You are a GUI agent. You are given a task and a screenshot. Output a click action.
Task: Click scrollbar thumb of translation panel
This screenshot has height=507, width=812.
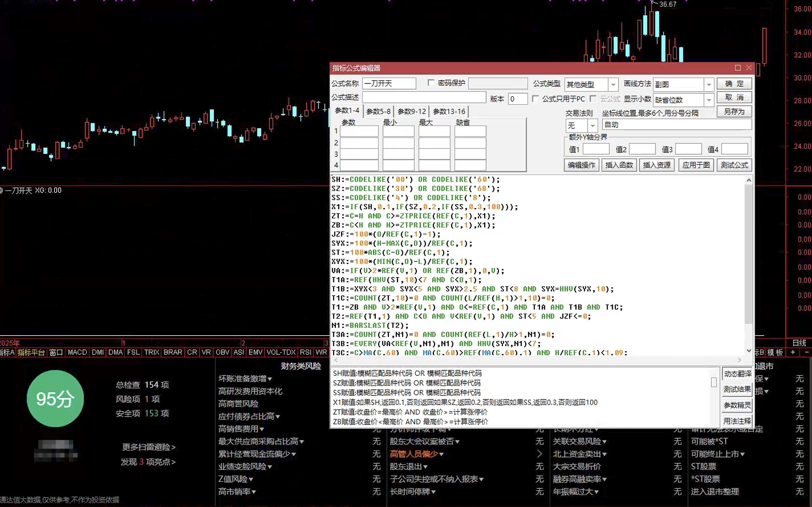714,382
